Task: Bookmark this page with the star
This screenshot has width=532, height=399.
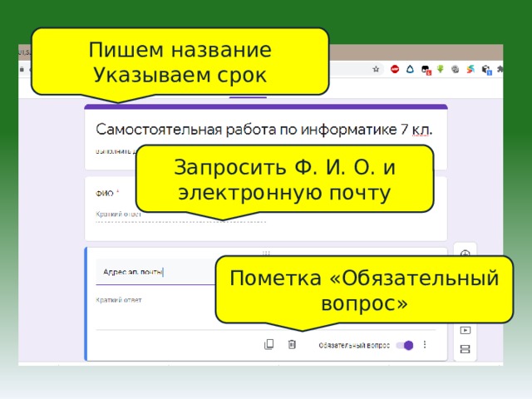Action: click(x=376, y=69)
